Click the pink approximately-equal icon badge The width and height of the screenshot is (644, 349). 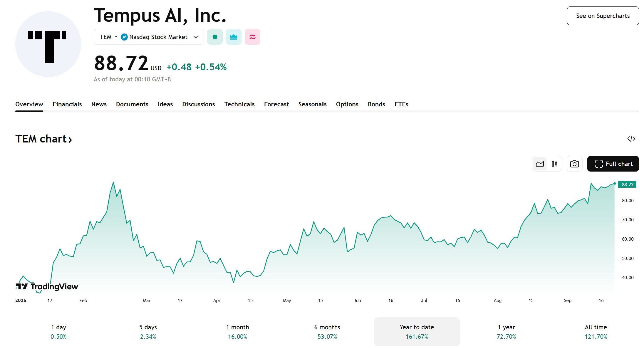coord(252,37)
